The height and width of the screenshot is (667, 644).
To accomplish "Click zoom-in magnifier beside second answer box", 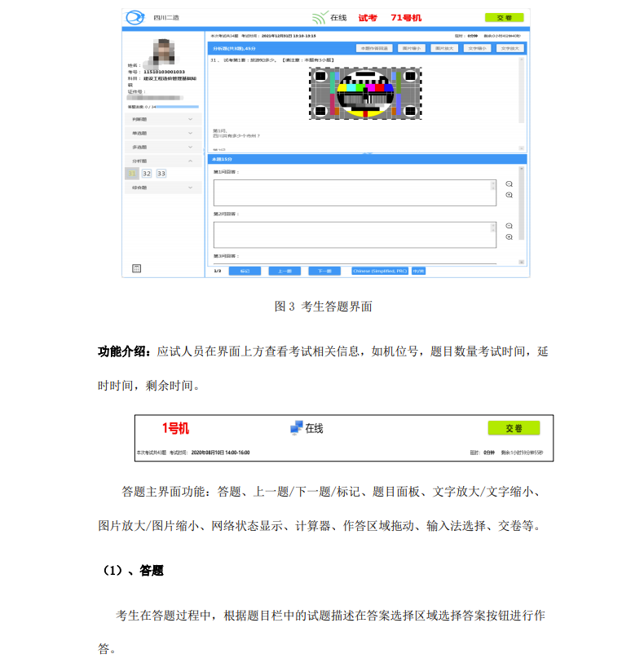I will coord(509,236).
